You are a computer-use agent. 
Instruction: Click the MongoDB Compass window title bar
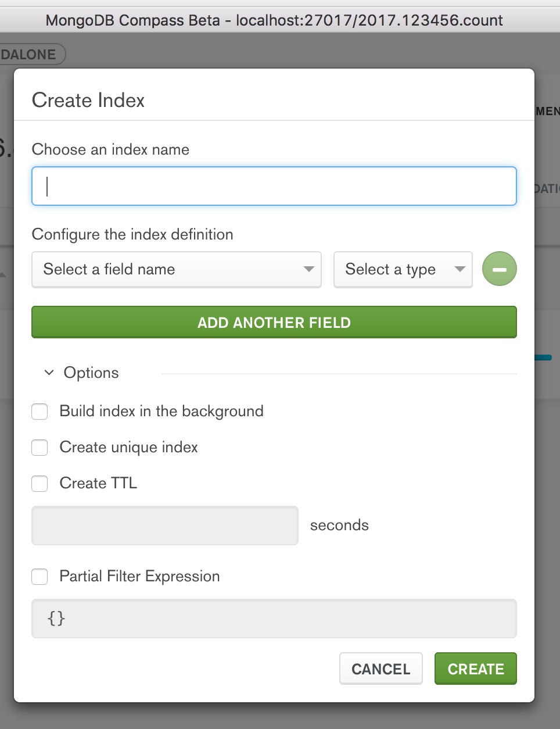pyautogui.click(x=274, y=20)
